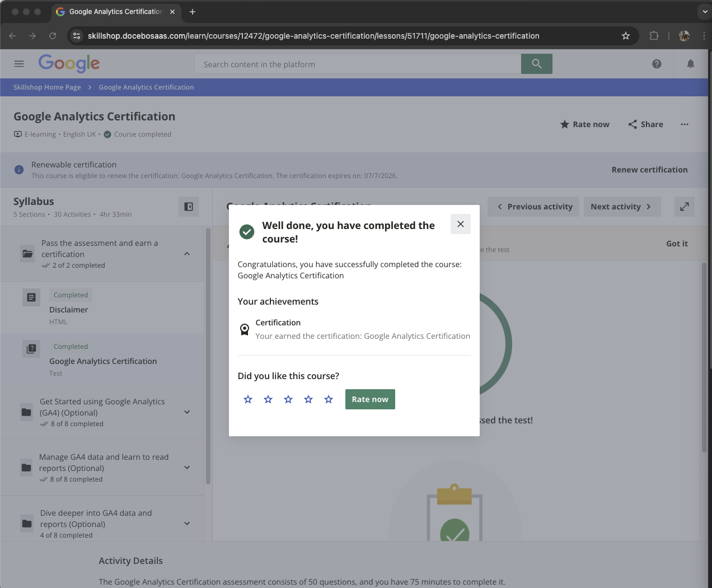712x588 pixels.
Task: Click the Course completed status text
Action: [x=143, y=134]
